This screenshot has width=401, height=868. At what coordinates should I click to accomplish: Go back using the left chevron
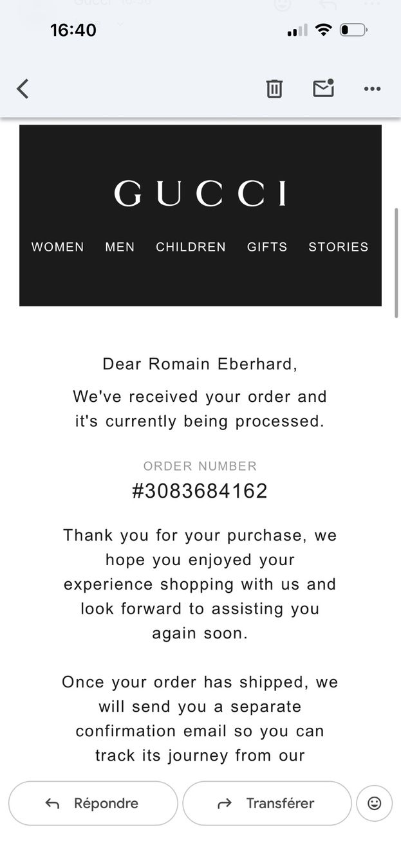pyautogui.click(x=23, y=89)
